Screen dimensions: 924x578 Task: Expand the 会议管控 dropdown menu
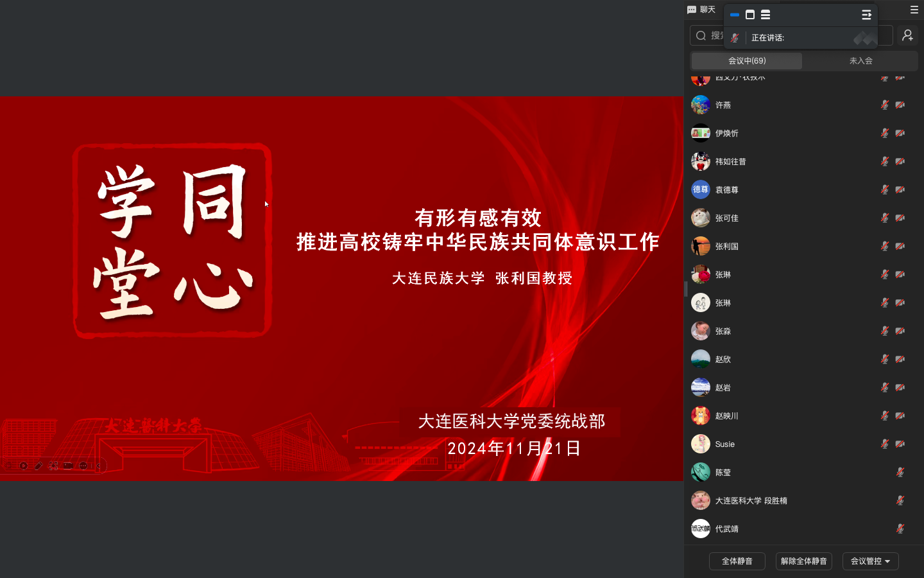tap(870, 561)
